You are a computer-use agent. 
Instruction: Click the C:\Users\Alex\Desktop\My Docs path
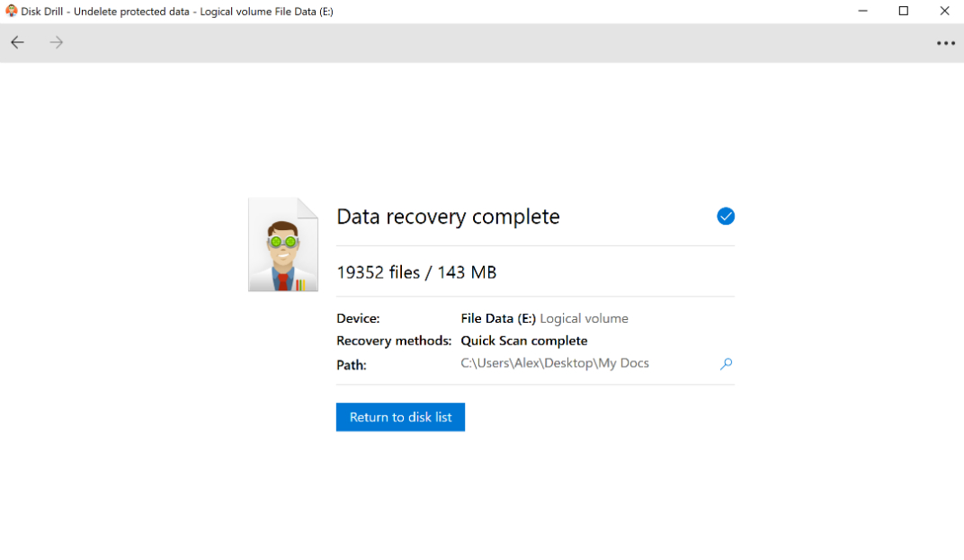[555, 363]
